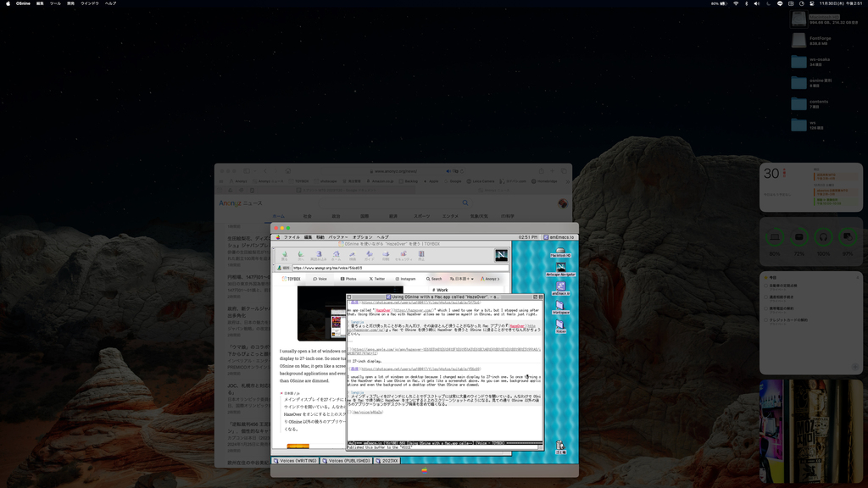Click the Netscape Forward toolbar icon
This screenshot has height=488, width=868.
pyautogui.click(x=301, y=255)
